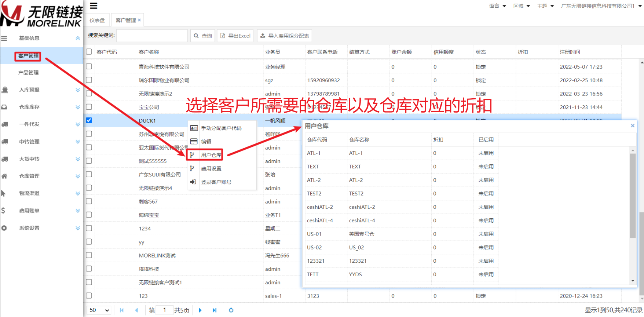644x317 pixels.
Task: Click the page number input field
Action: point(164,310)
